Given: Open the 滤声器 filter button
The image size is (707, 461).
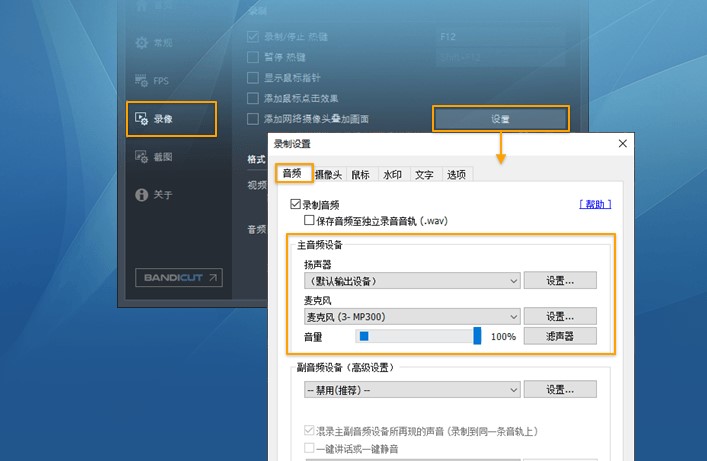Looking at the screenshot, I should pos(560,336).
